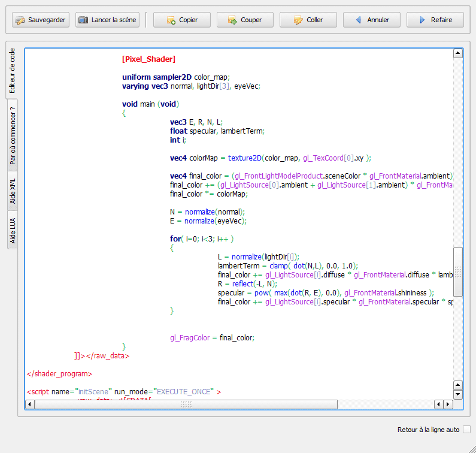Click the Couper cut icon
The width and height of the screenshot is (476, 453).
232,20
